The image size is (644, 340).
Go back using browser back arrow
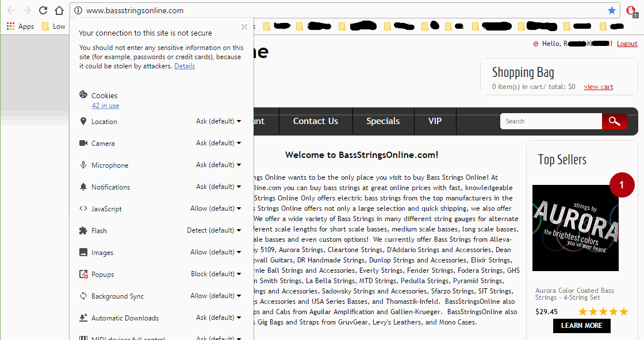pos(11,10)
